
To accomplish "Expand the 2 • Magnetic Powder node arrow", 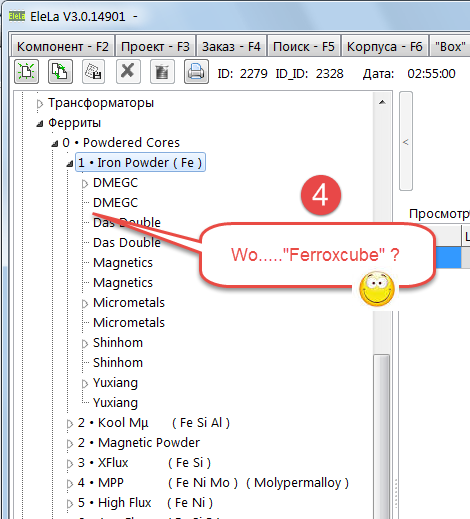I will (70, 444).
